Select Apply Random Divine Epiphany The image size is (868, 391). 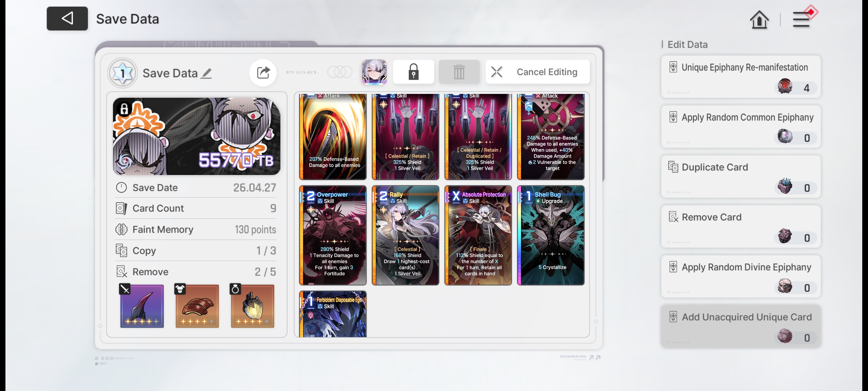(x=740, y=277)
